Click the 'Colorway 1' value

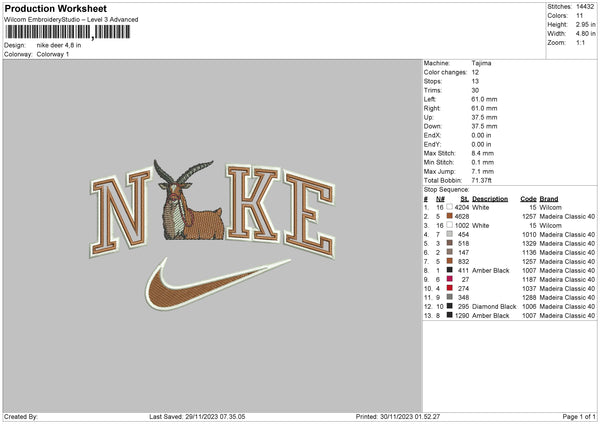pos(53,54)
